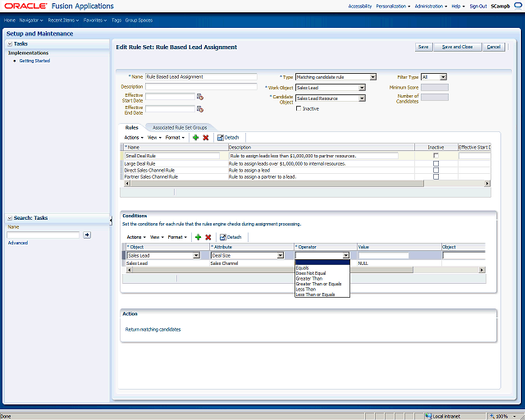Delete selected rule with red X
The width and height of the screenshot is (525, 420).
click(206, 137)
